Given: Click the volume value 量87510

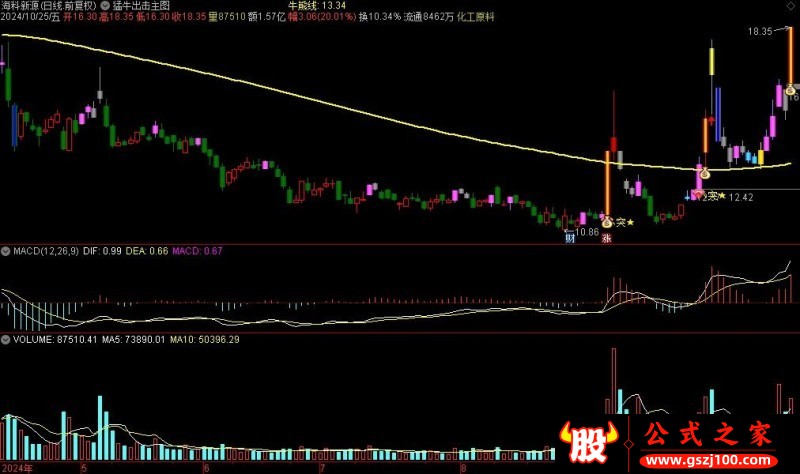Looking at the screenshot, I should click(227, 17).
